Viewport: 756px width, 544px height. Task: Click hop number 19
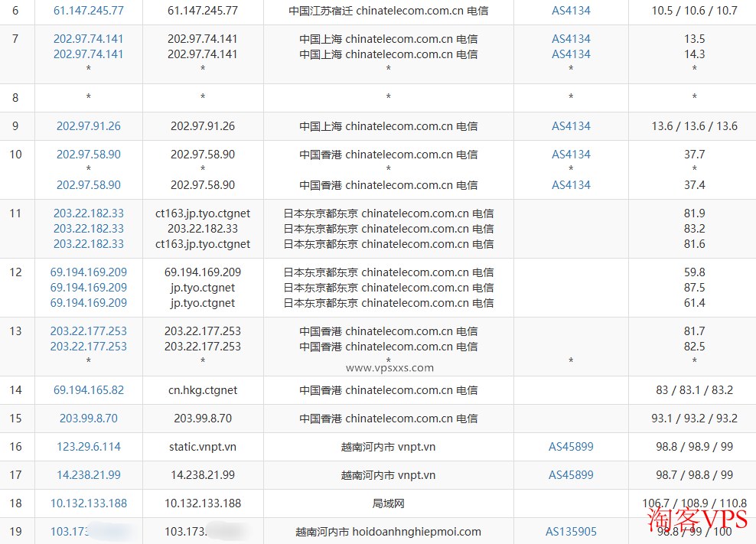[15, 532]
